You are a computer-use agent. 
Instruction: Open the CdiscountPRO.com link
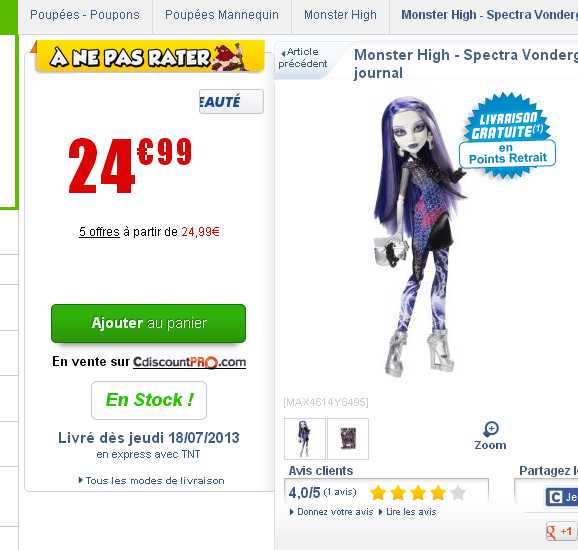(189, 362)
